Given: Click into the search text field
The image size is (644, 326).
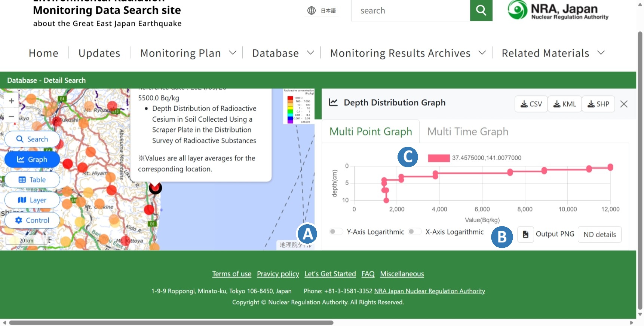Looking at the screenshot, I should [x=410, y=10].
